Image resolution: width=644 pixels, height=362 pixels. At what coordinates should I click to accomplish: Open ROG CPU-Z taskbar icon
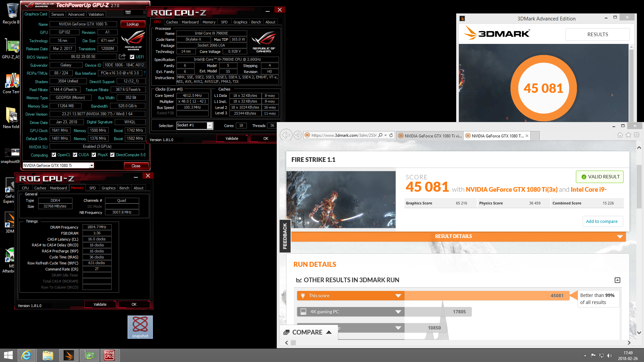110,355
